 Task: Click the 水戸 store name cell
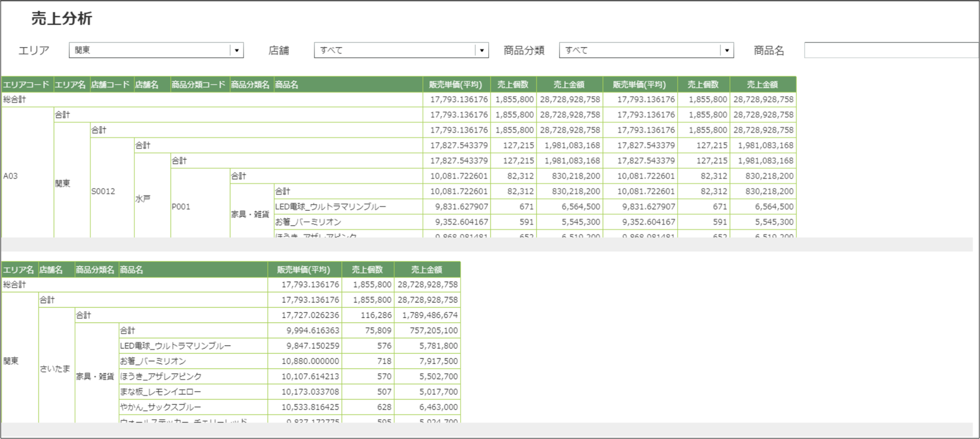pyautogui.click(x=143, y=199)
